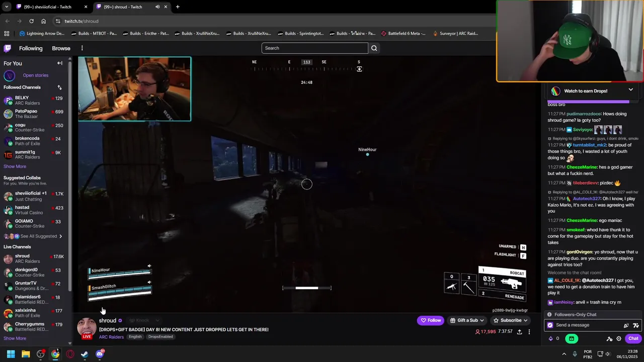Click the DropsEnabled stream tag
Screen dimensions: 644x362
160,337
